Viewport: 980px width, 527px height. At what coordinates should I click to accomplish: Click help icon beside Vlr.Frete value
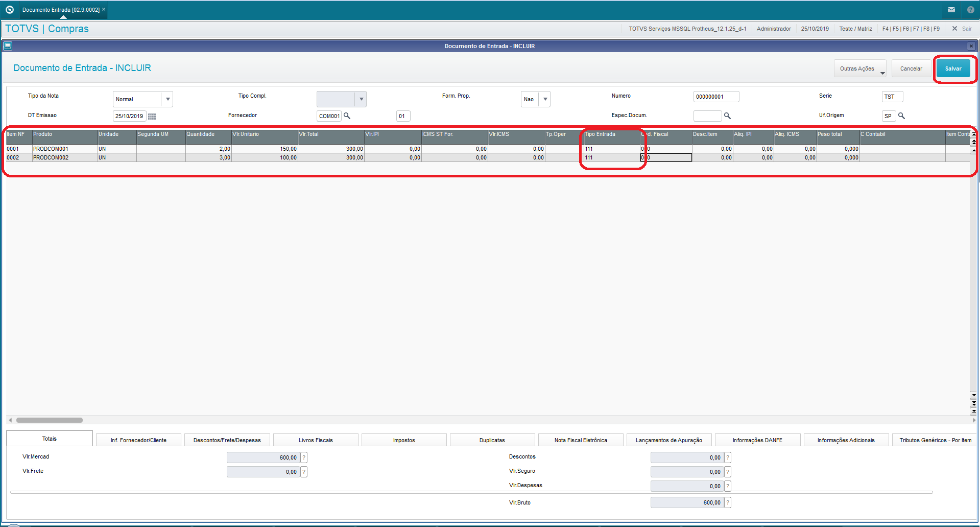pyautogui.click(x=304, y=472)
